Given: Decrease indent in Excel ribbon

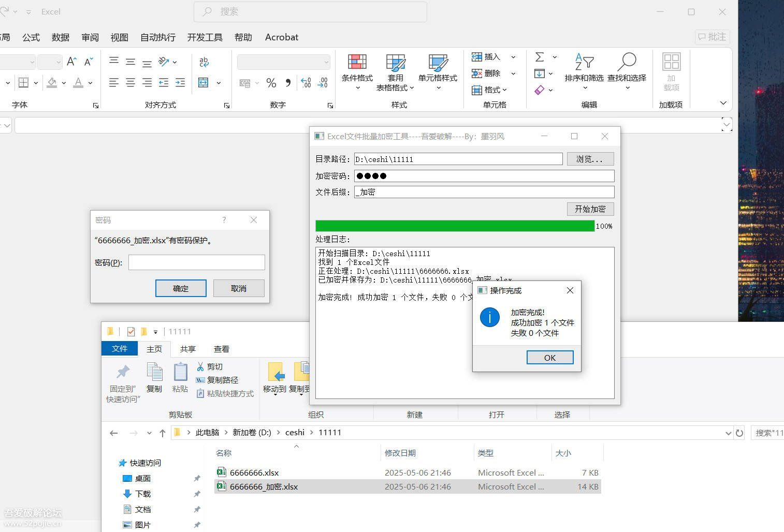Looking at the screenshot, I should [x=164, y=82].
